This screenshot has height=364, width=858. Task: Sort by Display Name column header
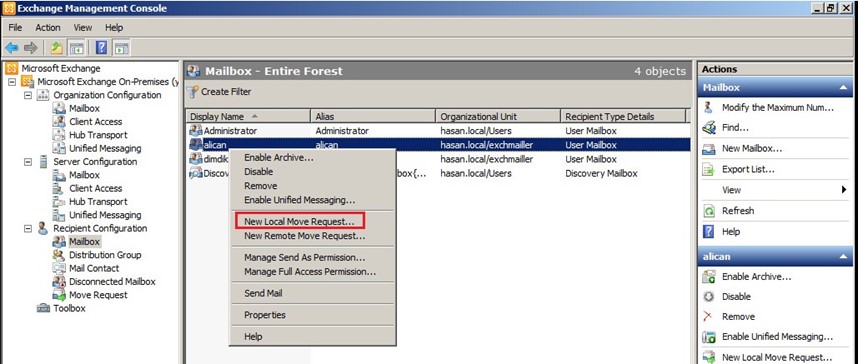(248, 117)
